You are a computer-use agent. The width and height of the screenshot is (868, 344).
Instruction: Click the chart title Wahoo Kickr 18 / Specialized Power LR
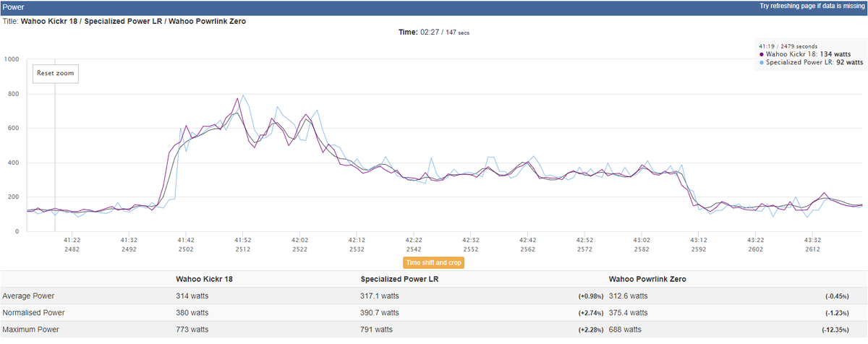(x=133, y=21)
